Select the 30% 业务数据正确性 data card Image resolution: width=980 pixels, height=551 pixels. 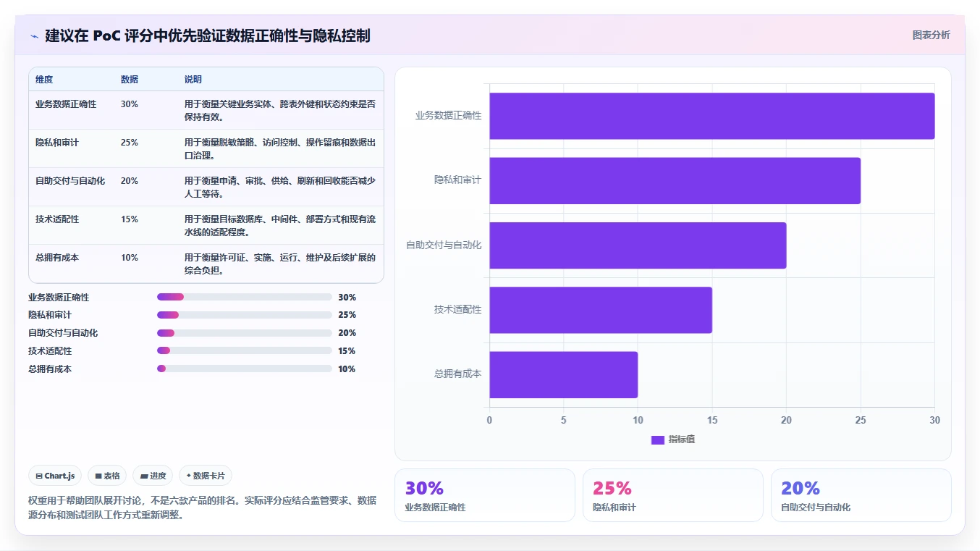485,495
